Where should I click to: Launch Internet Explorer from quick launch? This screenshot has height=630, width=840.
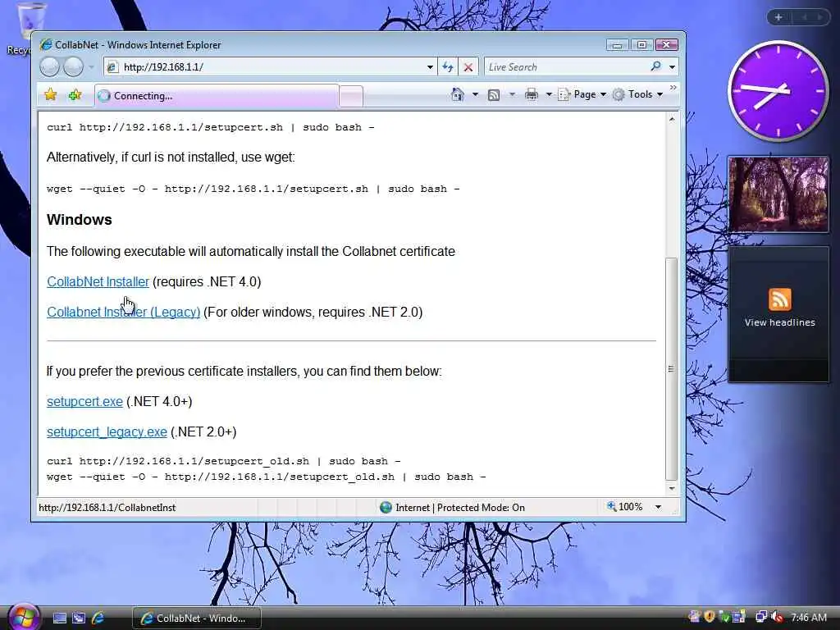click(x=98, y=619)
